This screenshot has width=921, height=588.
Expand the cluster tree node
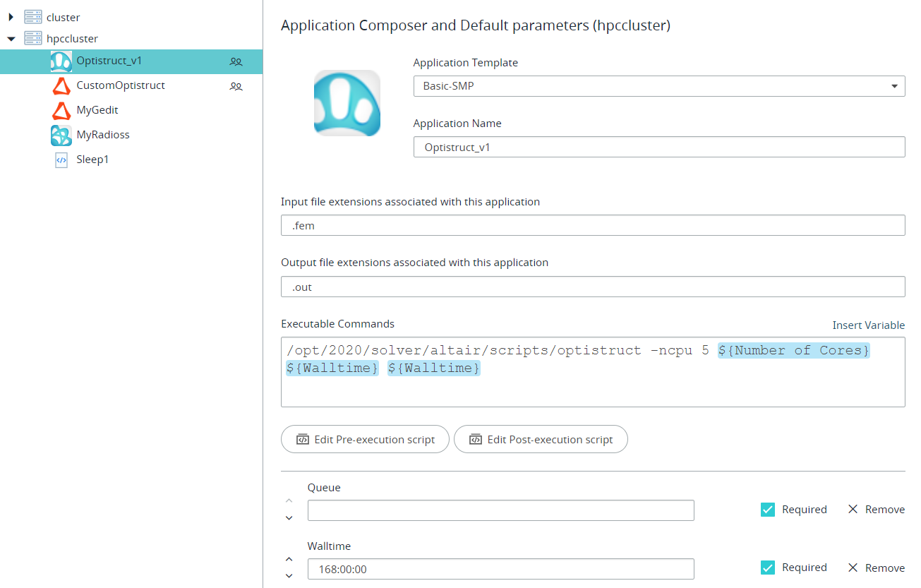tap(11, 17)
